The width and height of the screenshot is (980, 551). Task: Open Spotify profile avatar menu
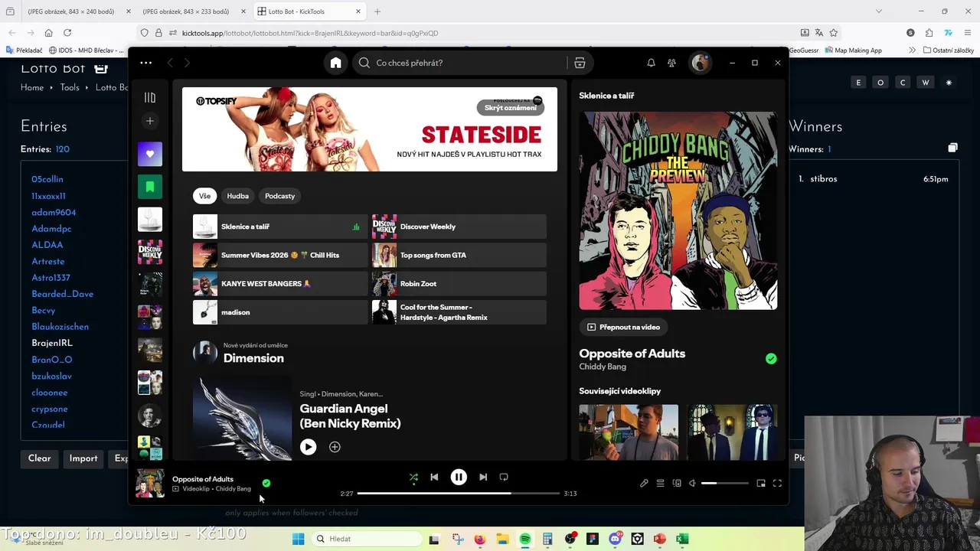(x=700, y=63)
